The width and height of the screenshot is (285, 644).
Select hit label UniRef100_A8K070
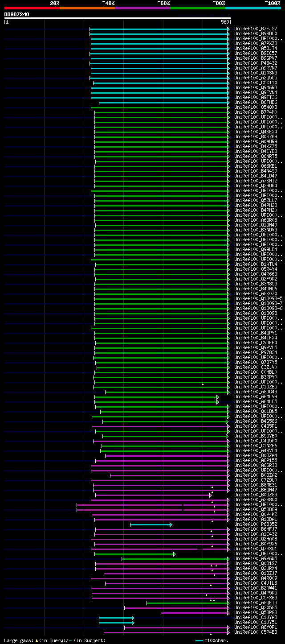256,293
